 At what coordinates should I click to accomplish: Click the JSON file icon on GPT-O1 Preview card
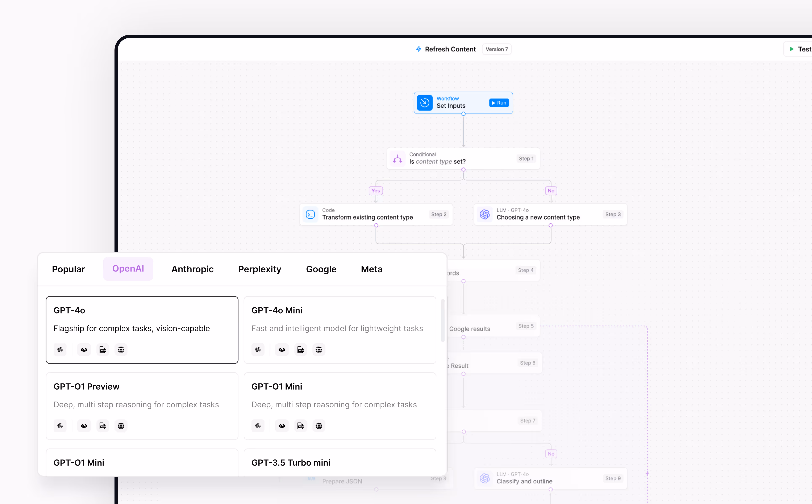pyautogui.click(x=103, y=426)
